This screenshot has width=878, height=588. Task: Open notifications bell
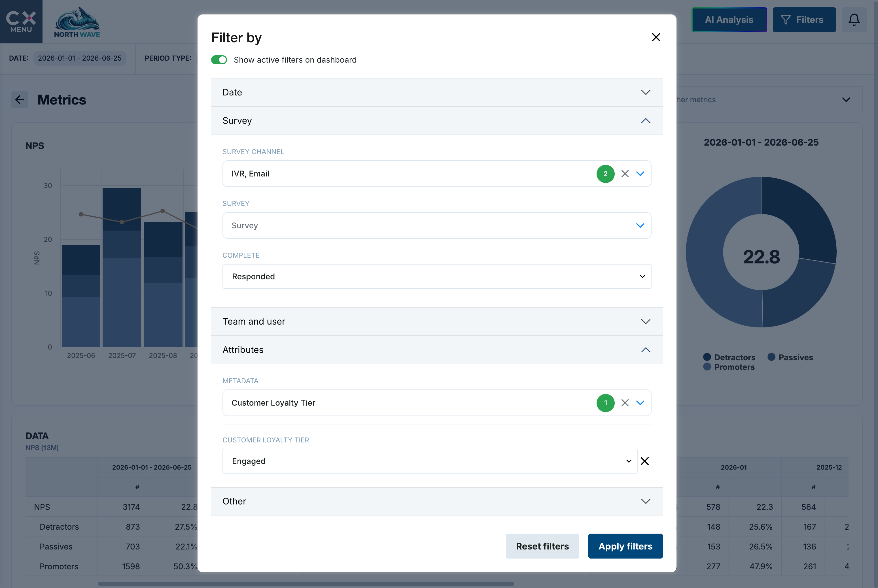(x=854, y=20)
